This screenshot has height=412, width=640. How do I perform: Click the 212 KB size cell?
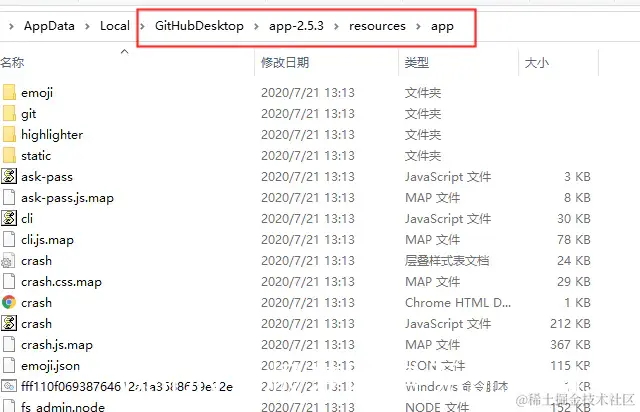pyautogui.click(x=570, y=323)
